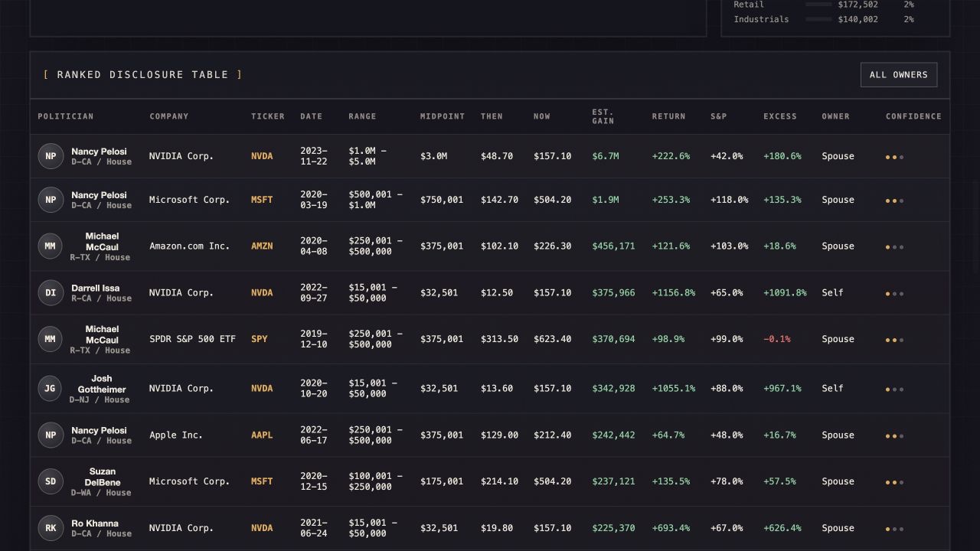Click Josh Gottheimer's JG avatar badge
This screenshot has width=980, height=551.
51,389
